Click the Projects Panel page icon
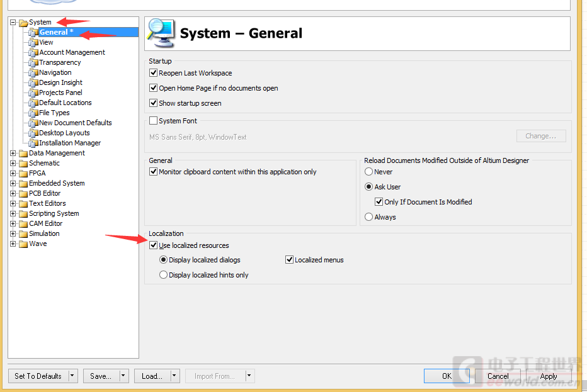The image size is (587, 392). 33,93
